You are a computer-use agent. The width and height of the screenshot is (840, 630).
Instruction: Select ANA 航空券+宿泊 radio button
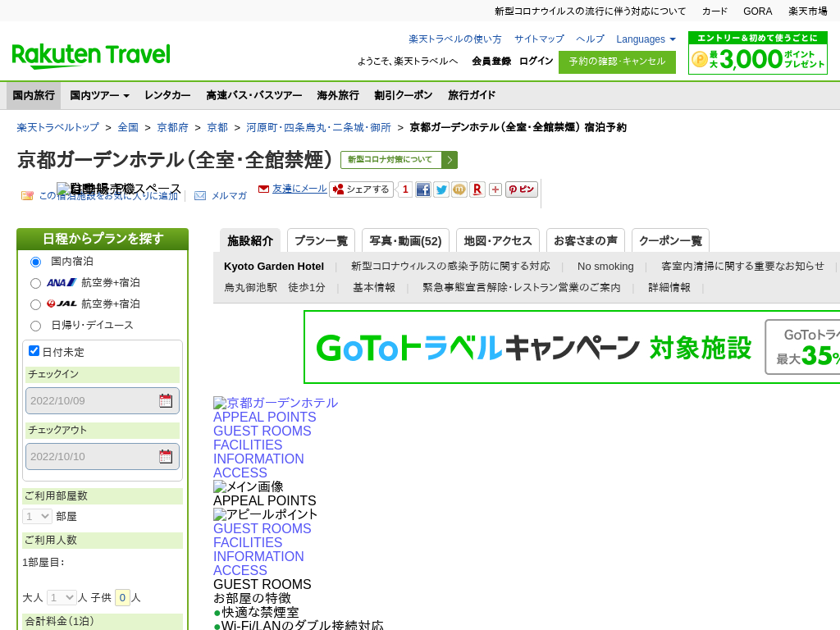[35, 283]
